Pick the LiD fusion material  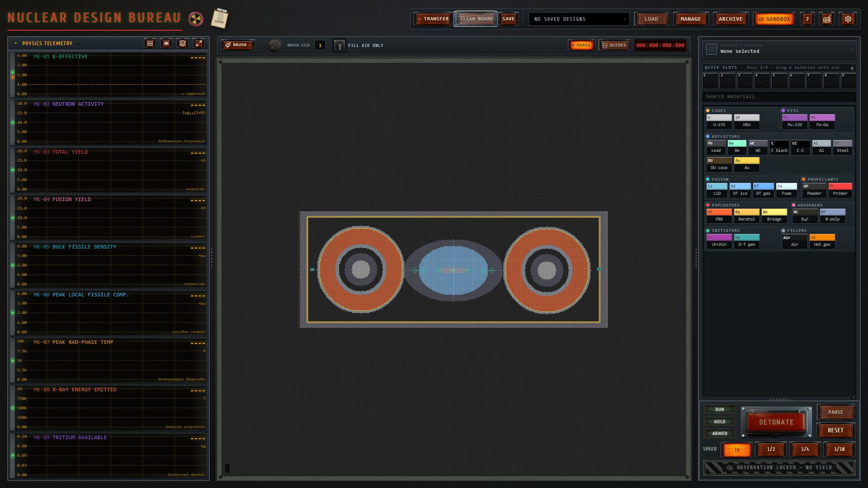click(x=717, y=190)
